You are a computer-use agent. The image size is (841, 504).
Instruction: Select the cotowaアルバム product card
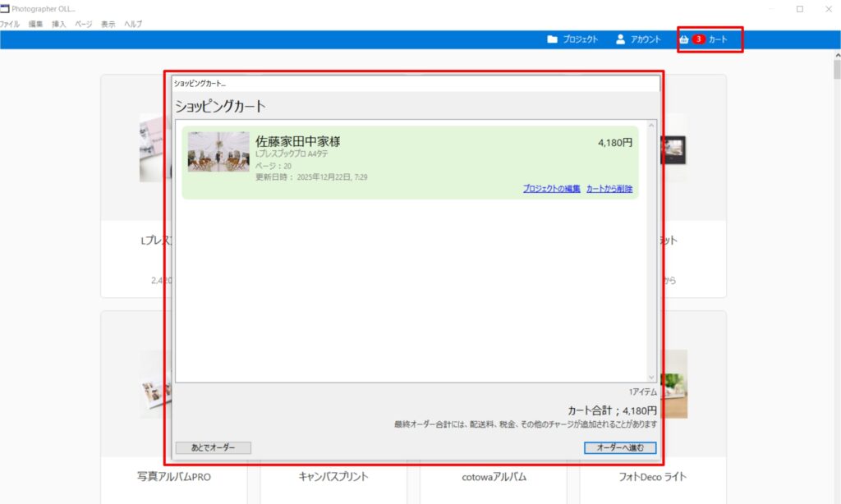493,477
